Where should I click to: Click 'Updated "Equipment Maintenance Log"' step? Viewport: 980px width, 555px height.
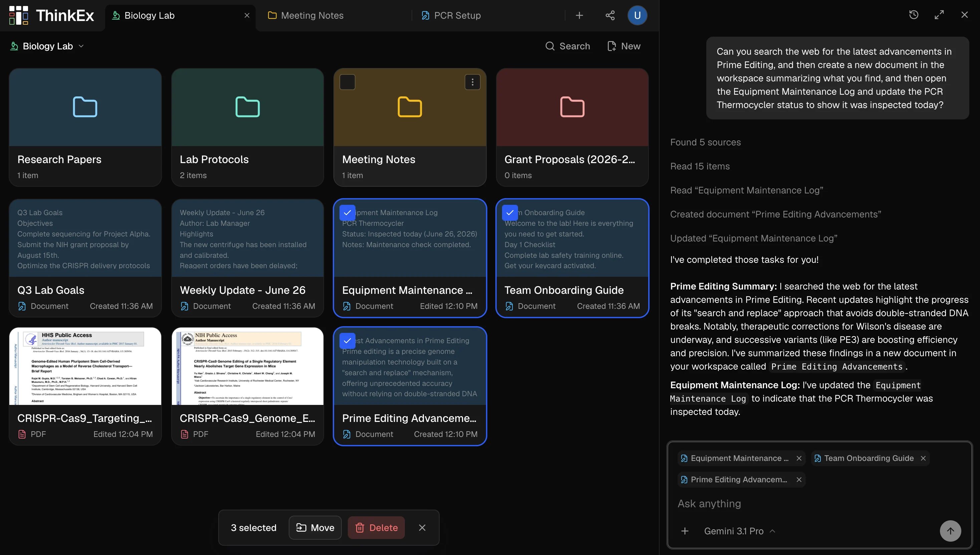[x=754, y=238]
